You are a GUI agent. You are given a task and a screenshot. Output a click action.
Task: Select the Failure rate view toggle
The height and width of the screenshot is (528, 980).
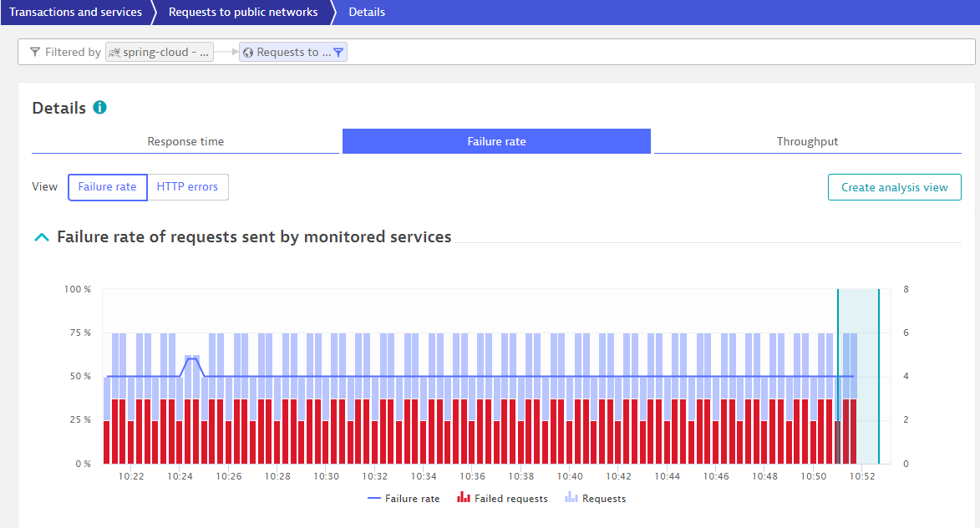click(x=107, y=187)
